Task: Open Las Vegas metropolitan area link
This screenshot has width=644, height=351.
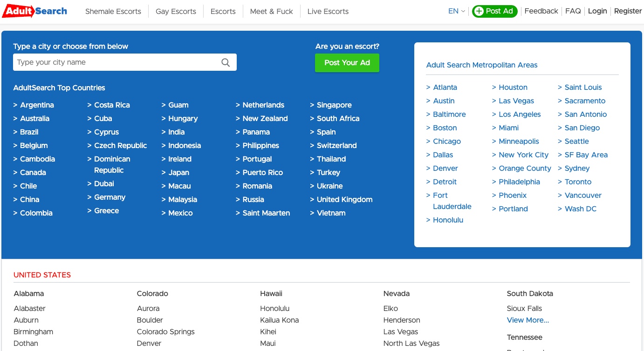Action: tap(516, 101)
